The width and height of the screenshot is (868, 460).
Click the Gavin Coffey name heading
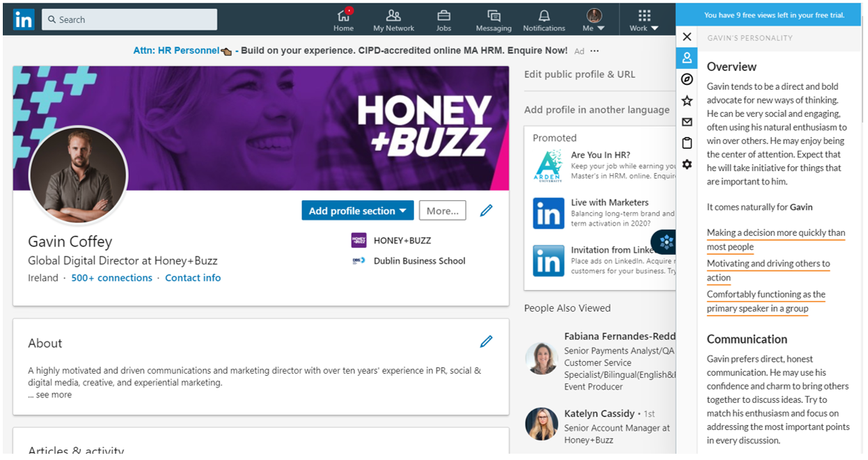coord(70,241)
